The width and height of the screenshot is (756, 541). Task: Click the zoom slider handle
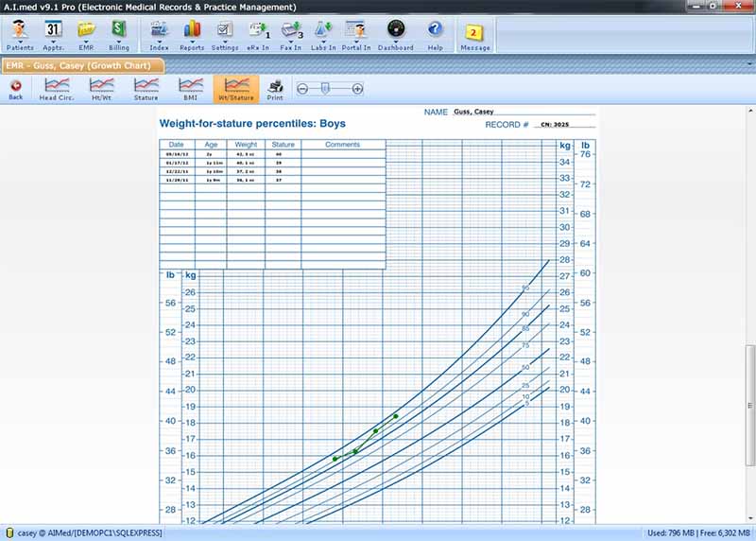click(x=325, y=88)
